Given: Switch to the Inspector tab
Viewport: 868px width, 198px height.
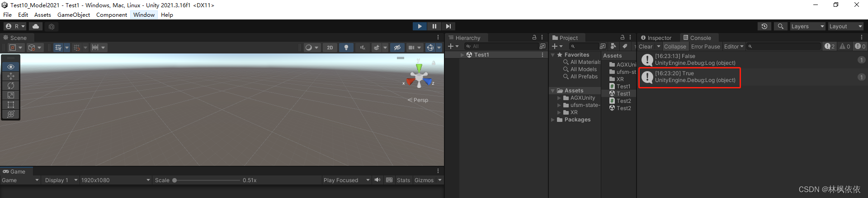Looking at the screenshot, I should pos(656,38).
